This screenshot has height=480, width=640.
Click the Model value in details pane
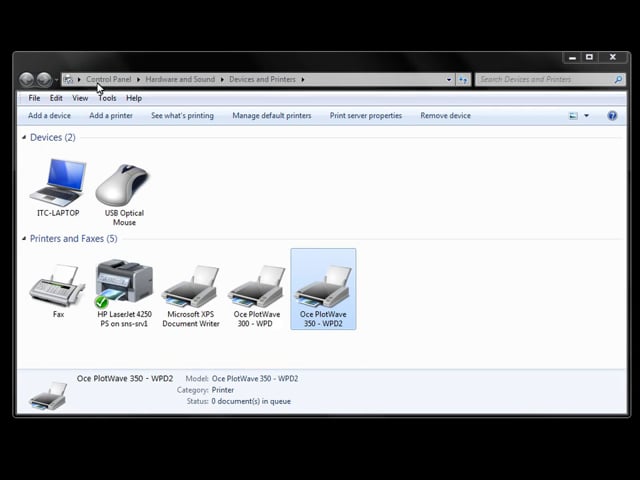[x=255, y=379]
